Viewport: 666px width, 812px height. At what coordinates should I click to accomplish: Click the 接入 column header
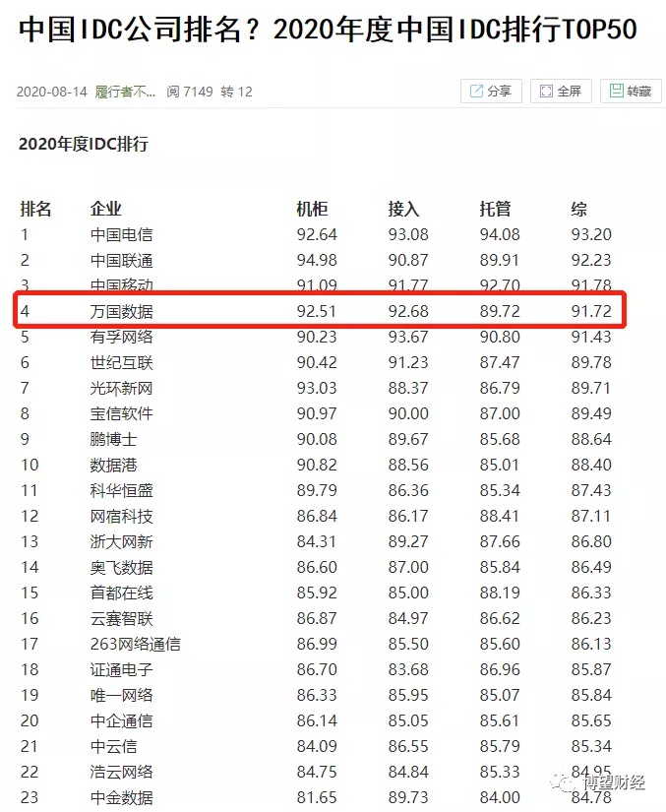point(403,209)
